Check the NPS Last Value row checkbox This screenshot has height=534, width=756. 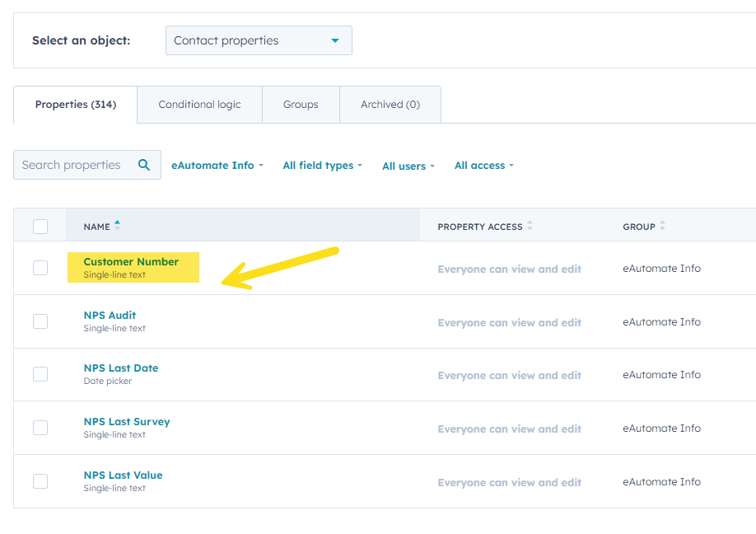tap(40, 481)
